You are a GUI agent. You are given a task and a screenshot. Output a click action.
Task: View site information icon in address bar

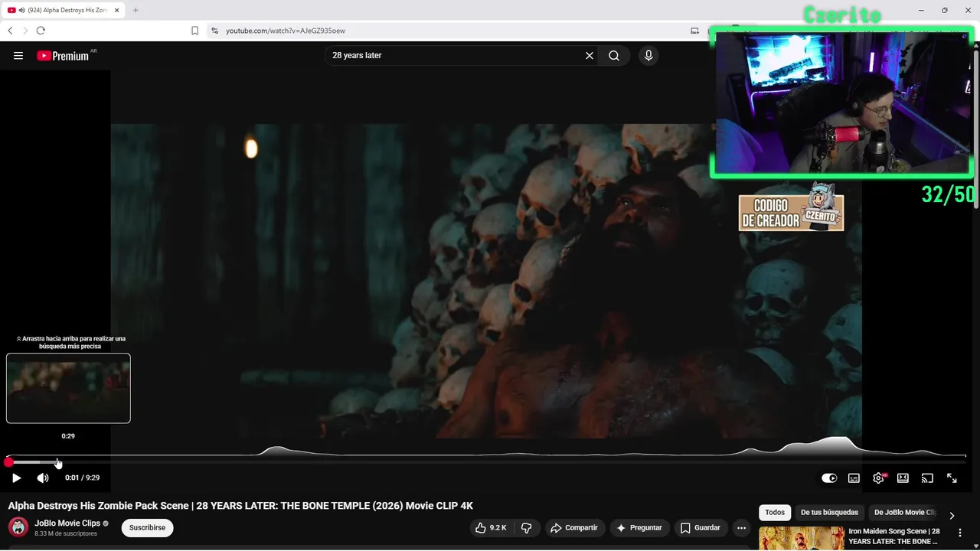coord(214,31)
